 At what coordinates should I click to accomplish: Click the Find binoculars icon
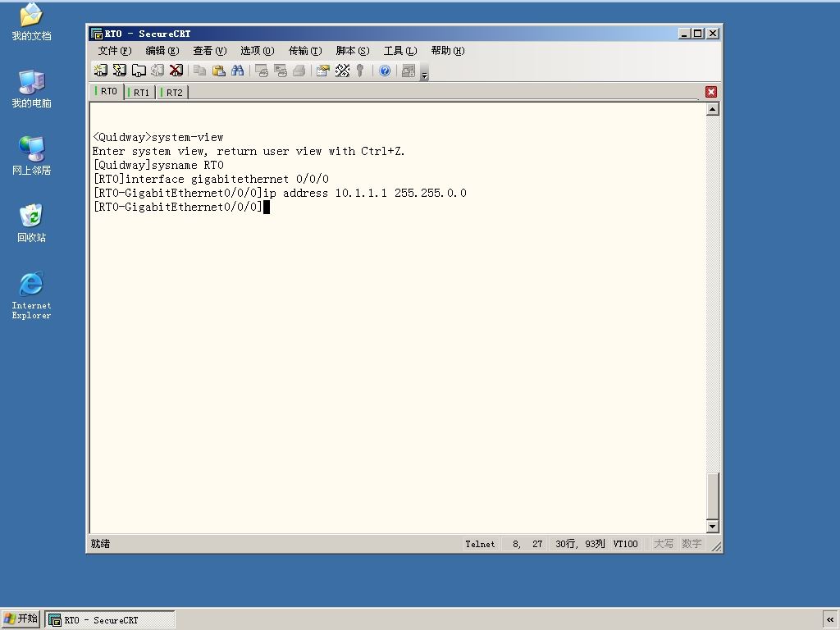237,71
